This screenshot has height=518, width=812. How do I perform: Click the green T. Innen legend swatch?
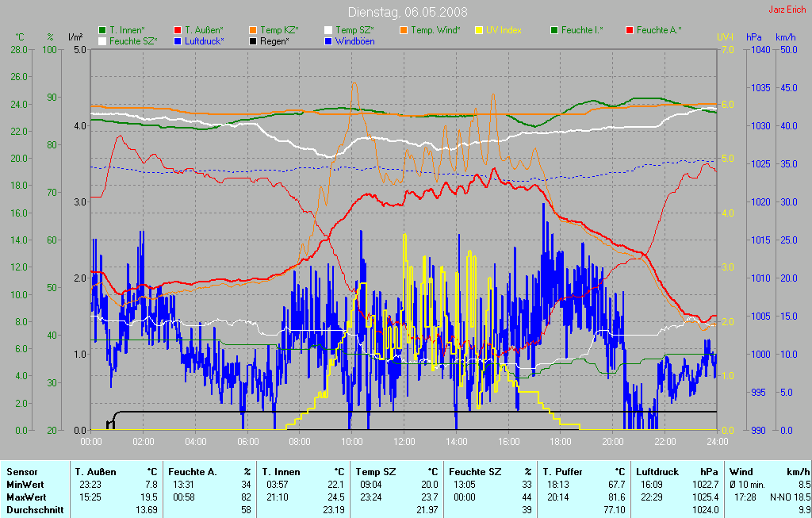click(102, 30)
